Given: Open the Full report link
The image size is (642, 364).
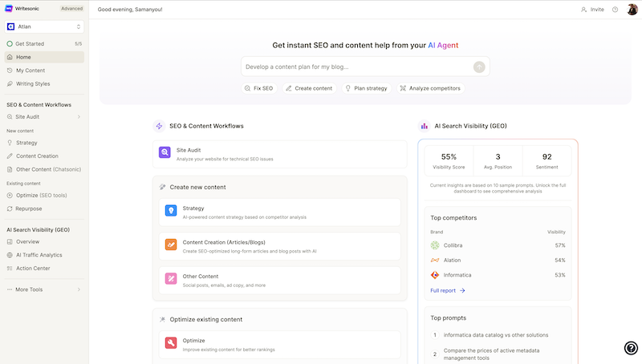Looking at the screenshot, I should pyautogui.click(x=447, y=290).
